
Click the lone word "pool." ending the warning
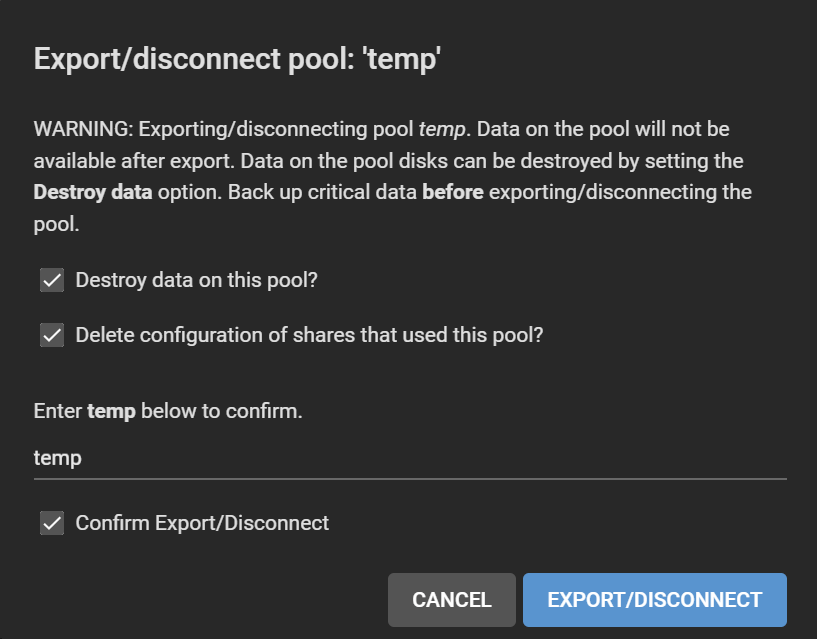click(x=56, y=223)
